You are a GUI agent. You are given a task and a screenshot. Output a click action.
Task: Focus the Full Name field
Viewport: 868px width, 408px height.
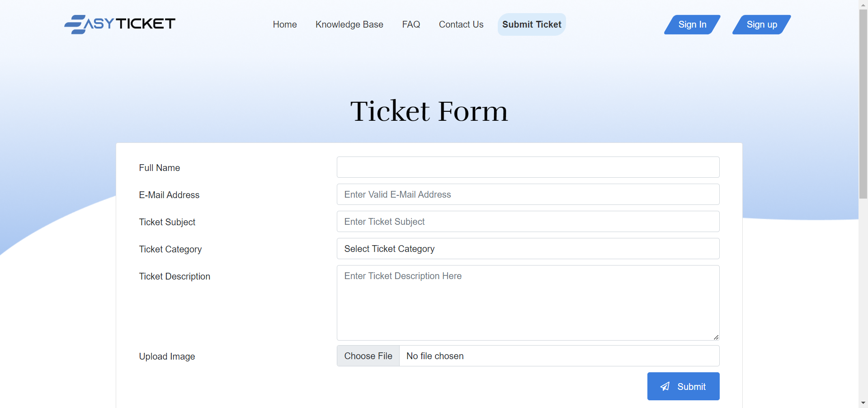[528, 167]
